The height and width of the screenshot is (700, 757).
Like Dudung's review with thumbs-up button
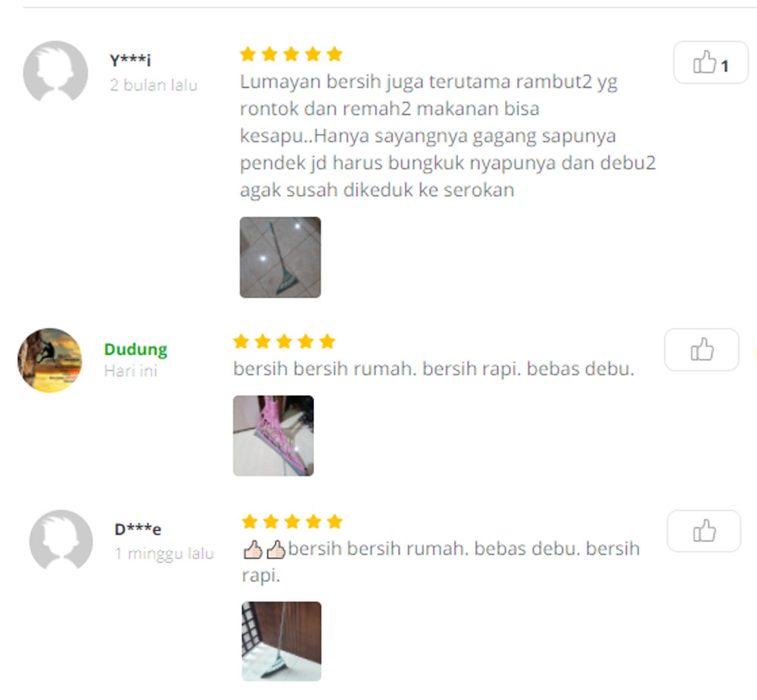tap(702, 350)
